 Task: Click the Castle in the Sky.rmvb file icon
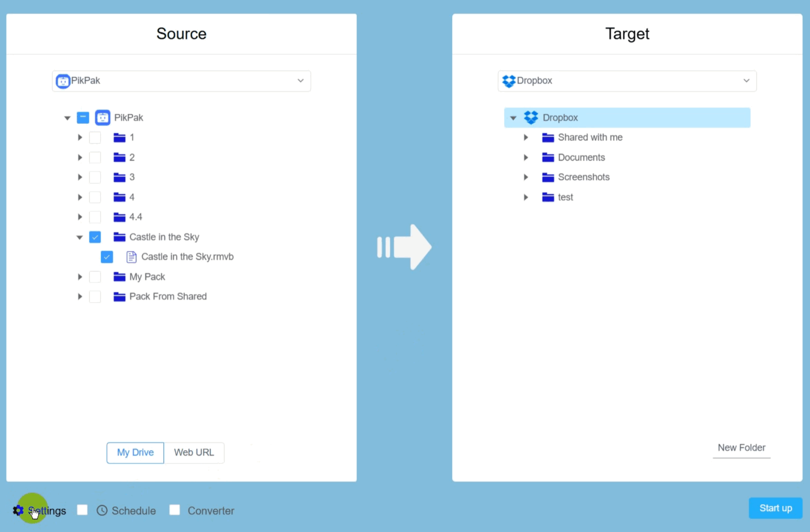point(131,257)
